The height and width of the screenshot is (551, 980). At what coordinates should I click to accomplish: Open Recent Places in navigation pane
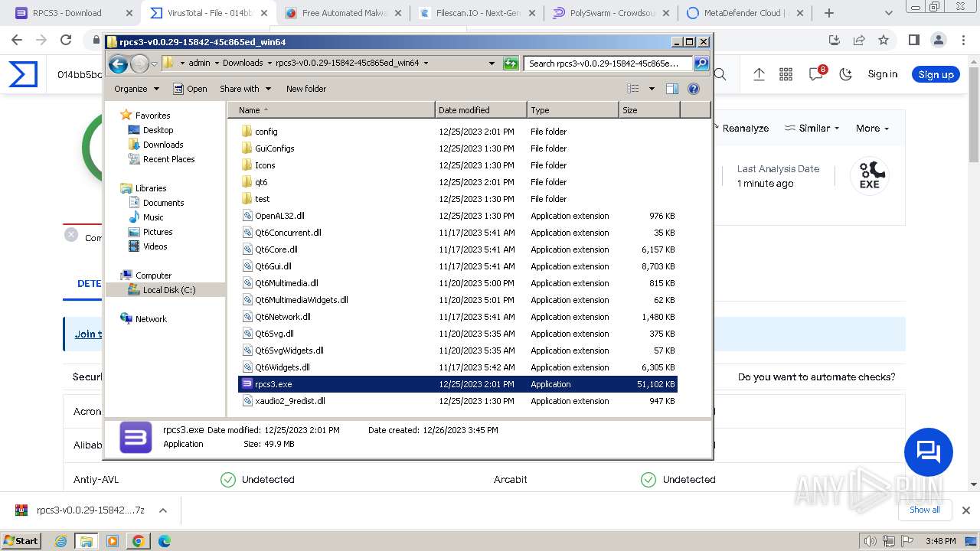[x=168, y=159]
